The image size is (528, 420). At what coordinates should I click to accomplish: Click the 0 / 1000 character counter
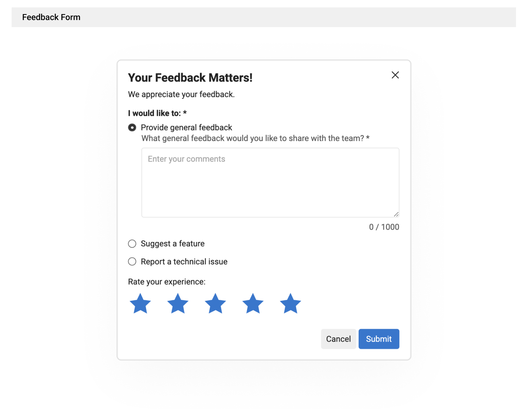(x=384, y=227)
